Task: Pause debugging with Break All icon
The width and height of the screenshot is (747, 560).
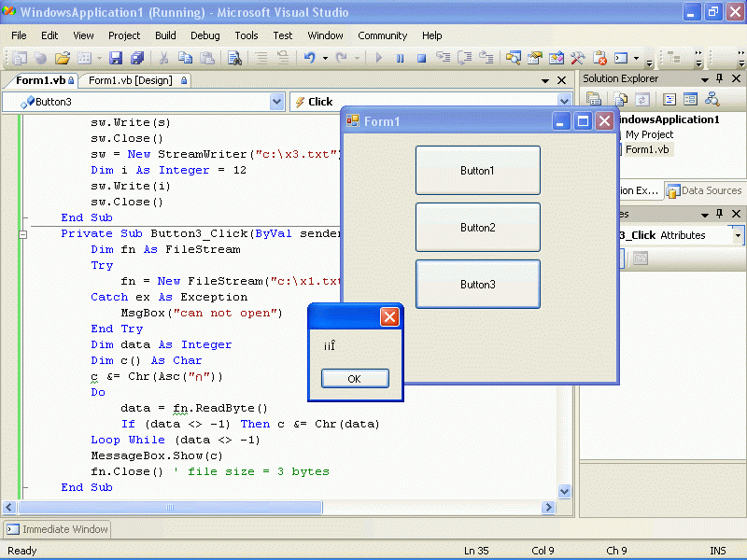Action: point(401,58)
